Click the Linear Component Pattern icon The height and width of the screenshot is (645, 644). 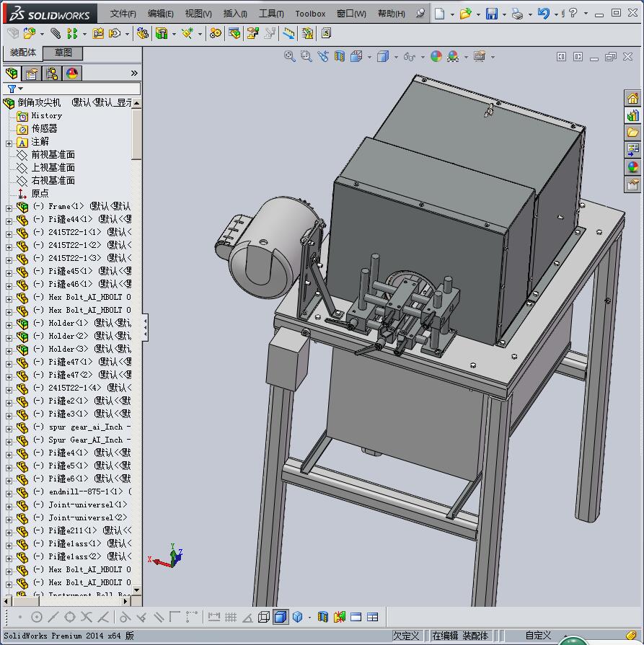72,33
